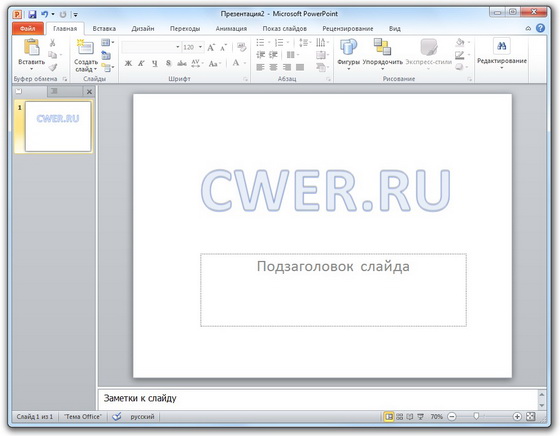Switch to the Переходы tab
The height and width of the screenshot is (436, 560).
pyautogui.click(x=185, y=29)
